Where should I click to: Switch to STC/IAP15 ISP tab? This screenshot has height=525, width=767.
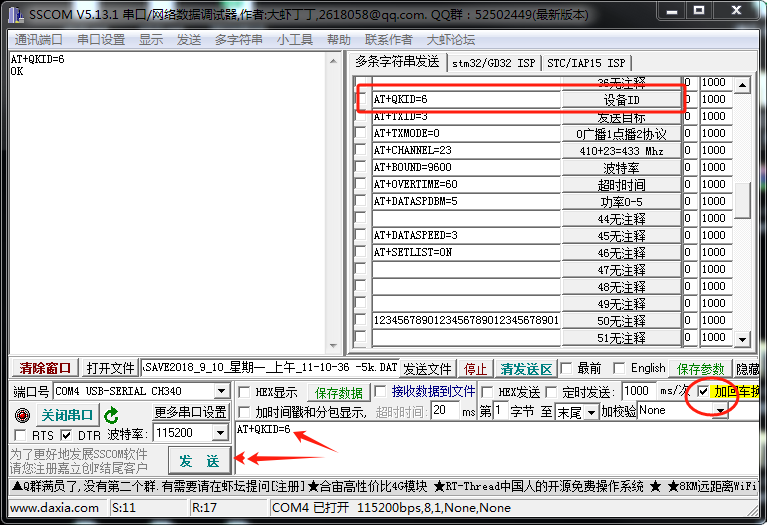(x=586, y=63)
